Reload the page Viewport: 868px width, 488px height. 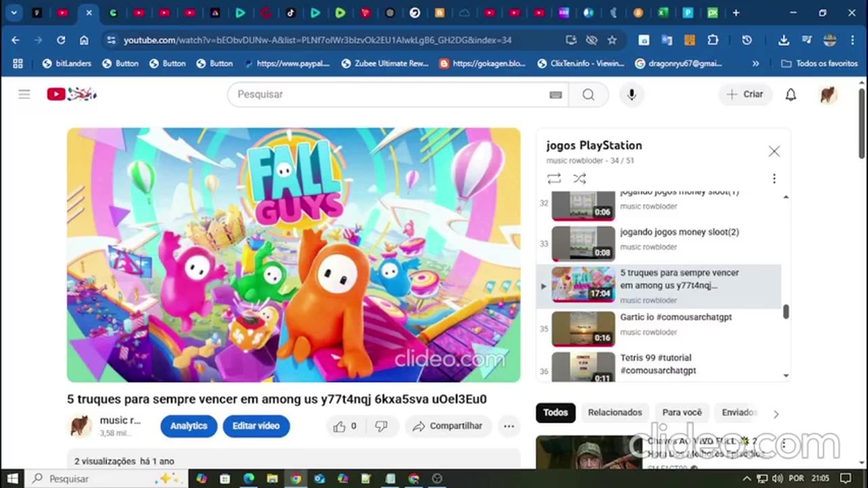[61, 40]
